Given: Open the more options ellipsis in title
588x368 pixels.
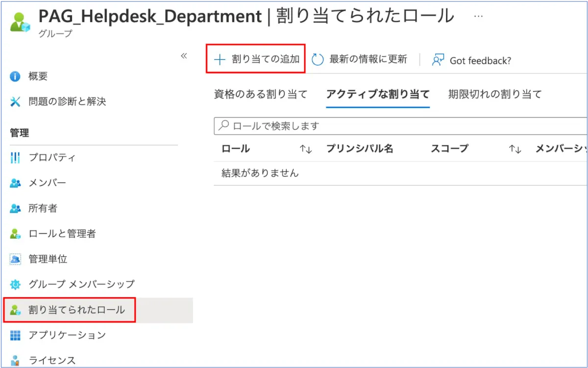Looking at the screenshot, I should click(478, 16).
